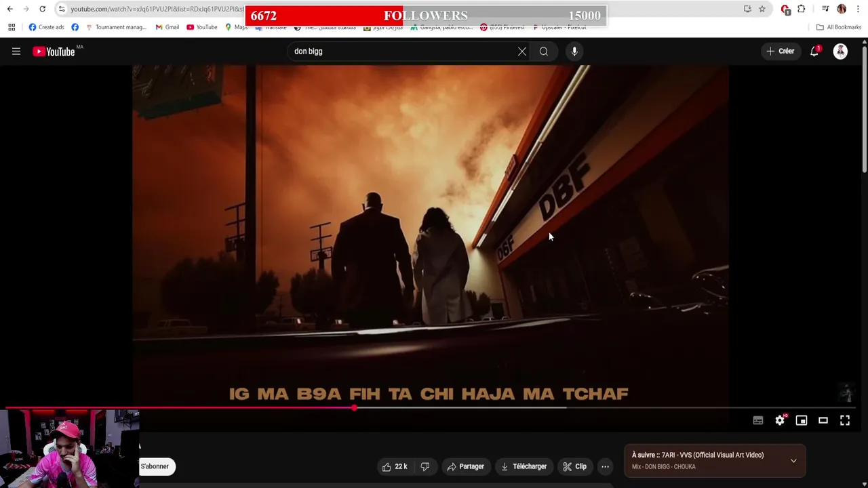This screenshot has width=868, height=488.
Task: Open 'Create ads' bookmark
Action: (46, 27)
